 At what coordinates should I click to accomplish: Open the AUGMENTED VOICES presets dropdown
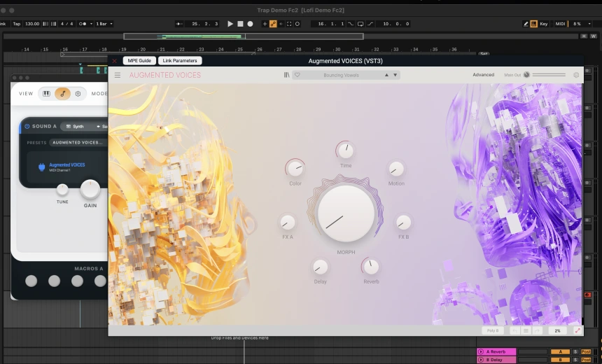click(x=78, y=143)
